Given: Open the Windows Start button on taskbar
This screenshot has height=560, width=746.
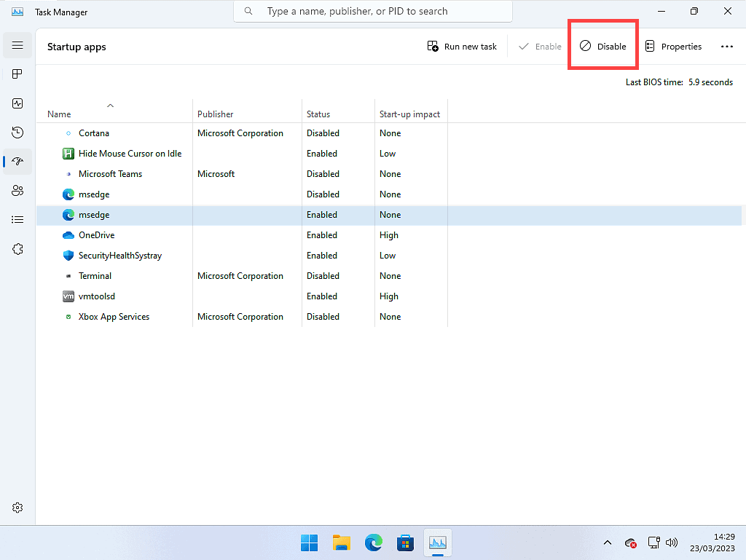Looking at the screenshot, I should (309, 543).
